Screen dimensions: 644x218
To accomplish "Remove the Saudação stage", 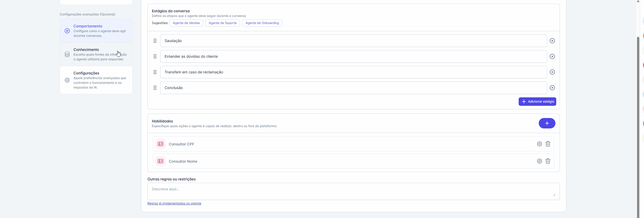I will tap(552, 41).
